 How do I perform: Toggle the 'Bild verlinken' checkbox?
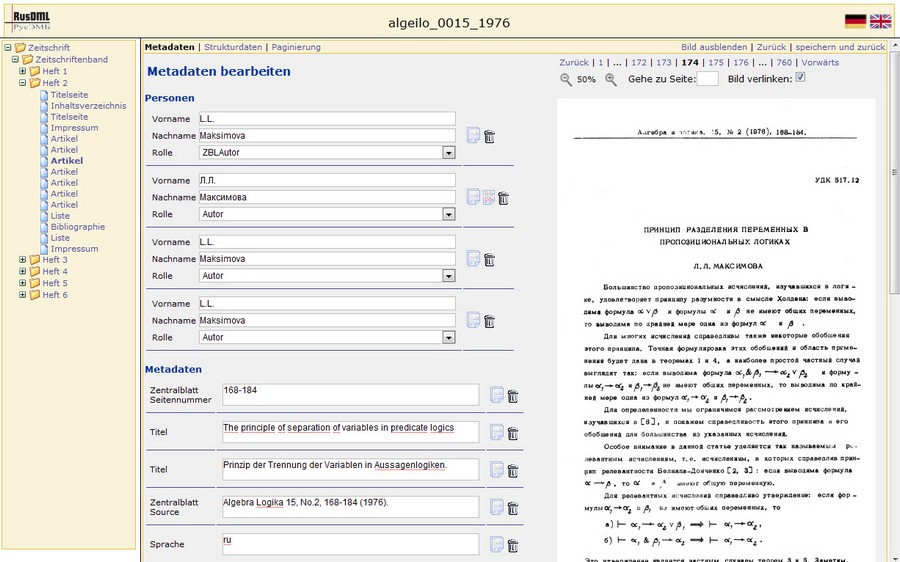point(800,78)
